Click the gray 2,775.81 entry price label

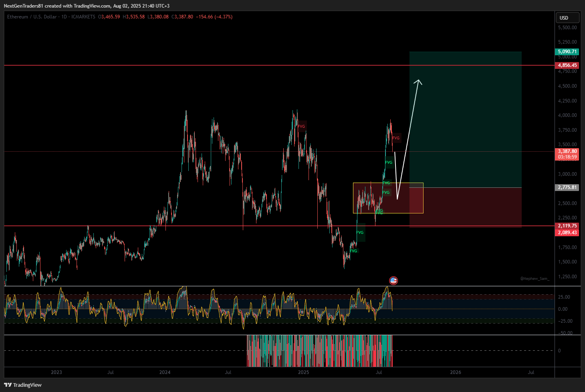point(567,187)
